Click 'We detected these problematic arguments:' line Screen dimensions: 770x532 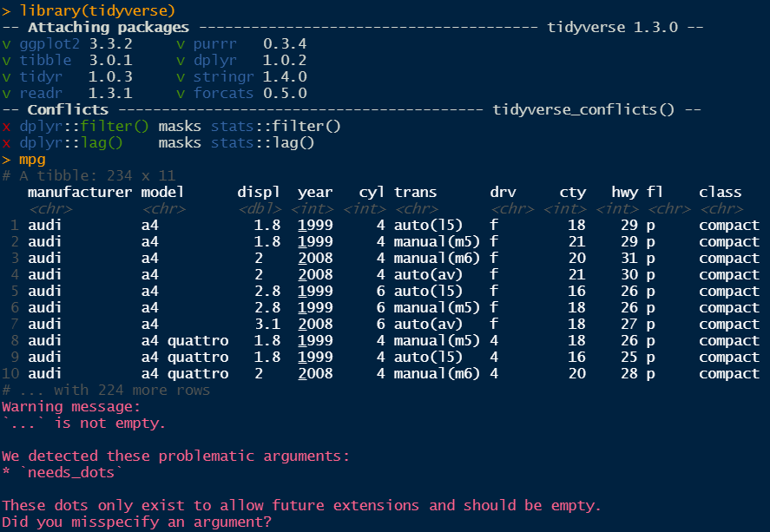point(176,456)
